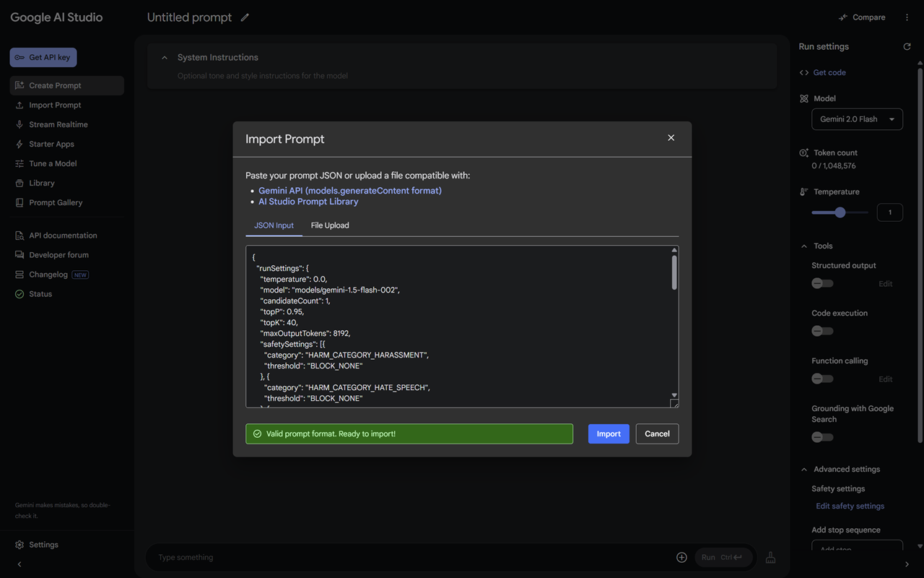Toggle Code execution switch

[822, 331]
